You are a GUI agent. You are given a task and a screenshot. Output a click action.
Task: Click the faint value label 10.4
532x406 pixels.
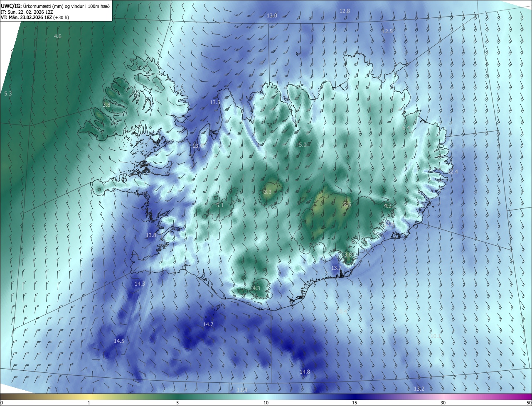pos(342,311)
